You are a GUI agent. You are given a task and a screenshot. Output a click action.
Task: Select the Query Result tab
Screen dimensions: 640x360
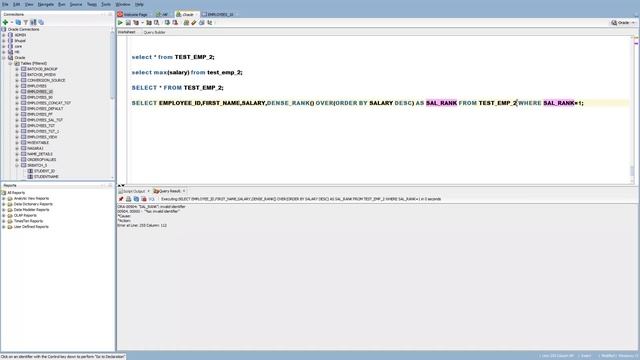(x=168, y=191)
